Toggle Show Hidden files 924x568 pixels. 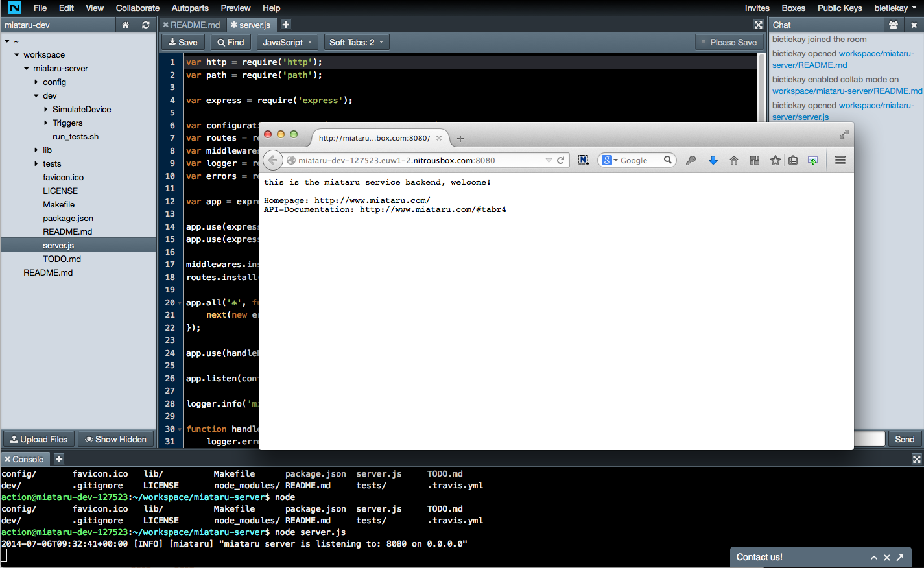116,439
